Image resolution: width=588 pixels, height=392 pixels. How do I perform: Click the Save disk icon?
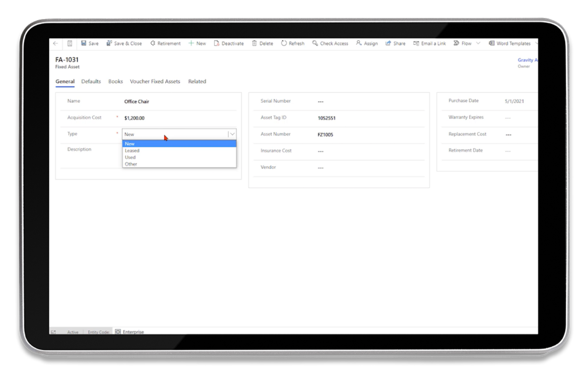coord(84,43)
